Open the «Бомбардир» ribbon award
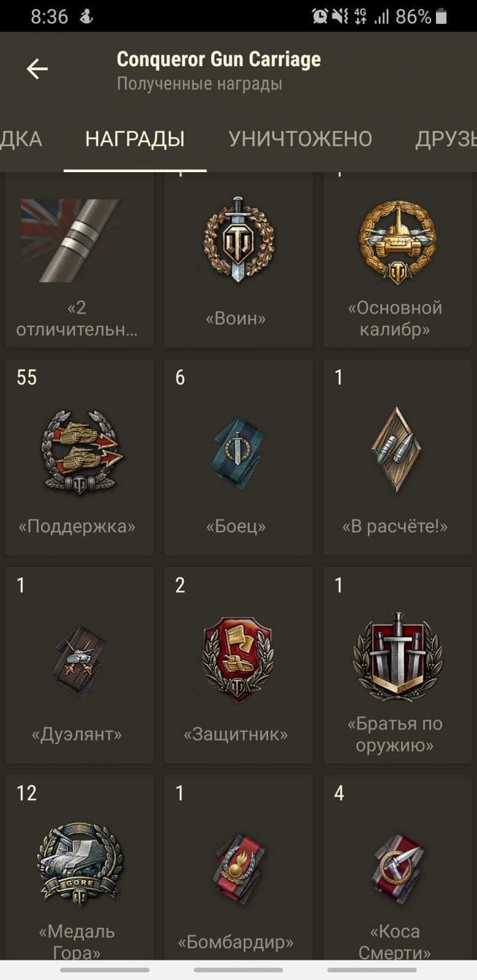 (x=238, y=869)
